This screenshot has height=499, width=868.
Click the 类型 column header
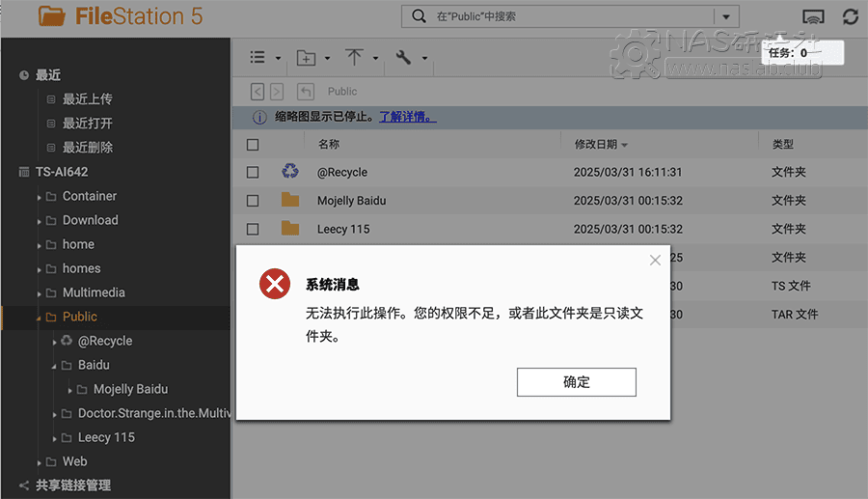click(783, 145)
